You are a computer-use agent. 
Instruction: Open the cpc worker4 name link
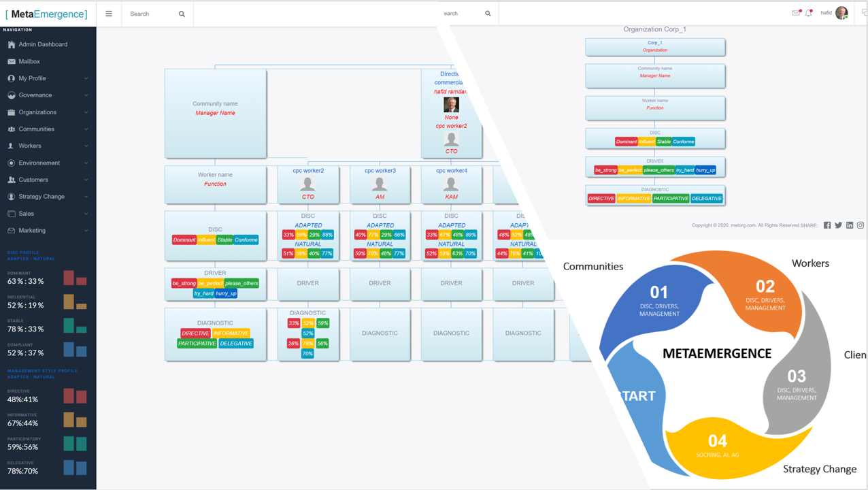[x=451, y=171]
